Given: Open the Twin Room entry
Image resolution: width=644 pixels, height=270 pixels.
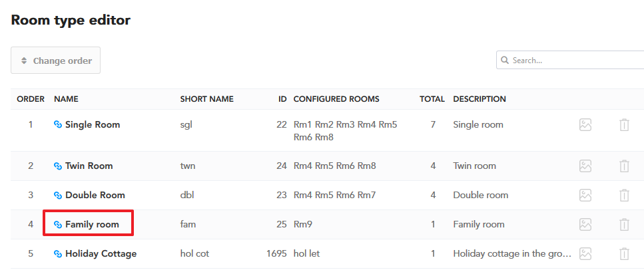Looking at the screenshot, I should pos(89,166).
